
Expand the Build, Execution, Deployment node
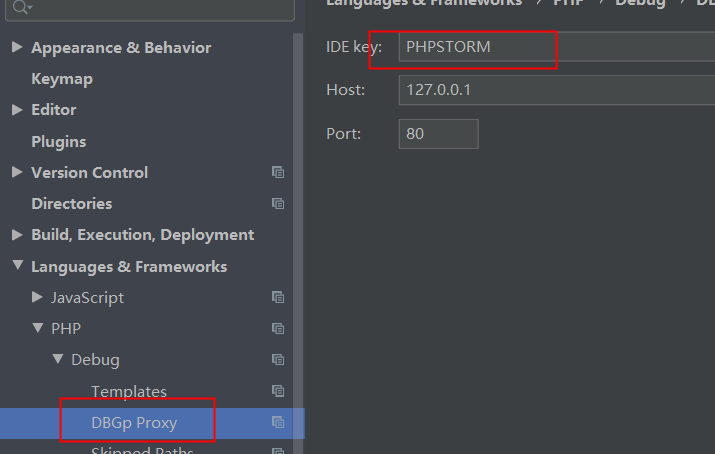[x=17, y=234]
